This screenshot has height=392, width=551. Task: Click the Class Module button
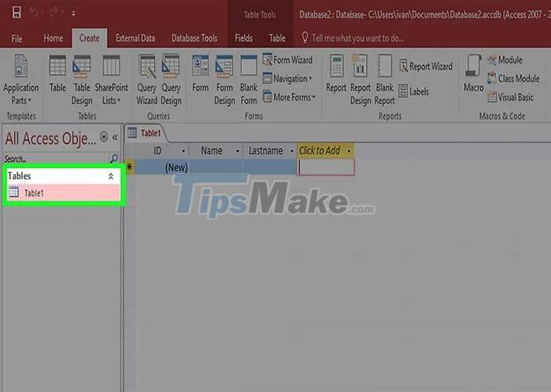513,79
